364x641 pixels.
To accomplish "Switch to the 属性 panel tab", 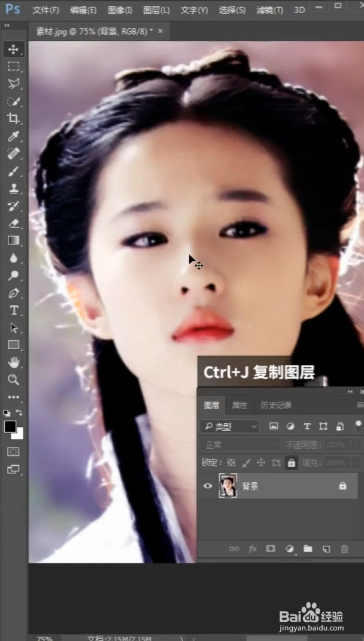I will coord(239,405).
